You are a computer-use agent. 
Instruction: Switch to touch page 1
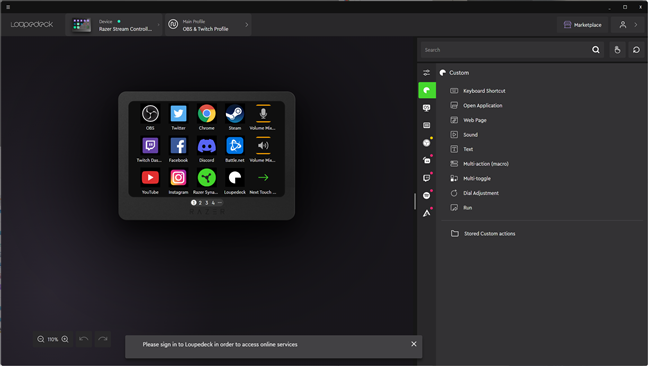point(193,202)
